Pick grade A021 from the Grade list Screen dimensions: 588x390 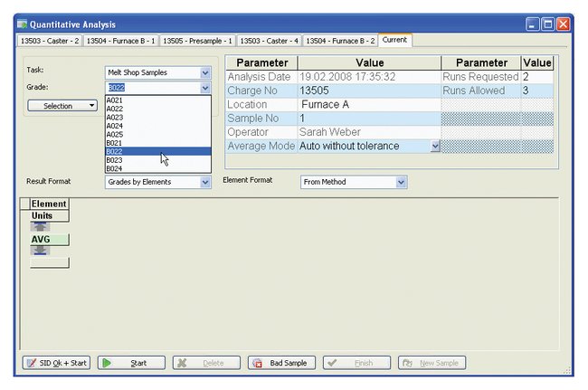(x=115, y=100)
